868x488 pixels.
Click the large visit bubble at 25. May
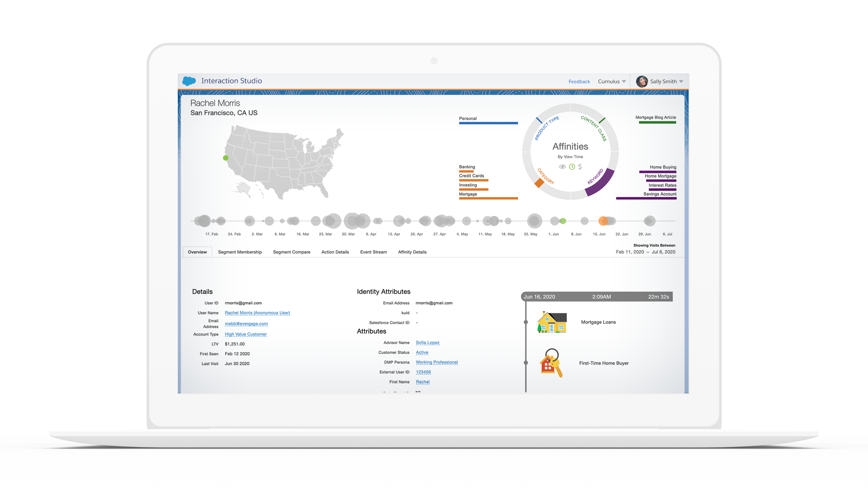[534, 221]
